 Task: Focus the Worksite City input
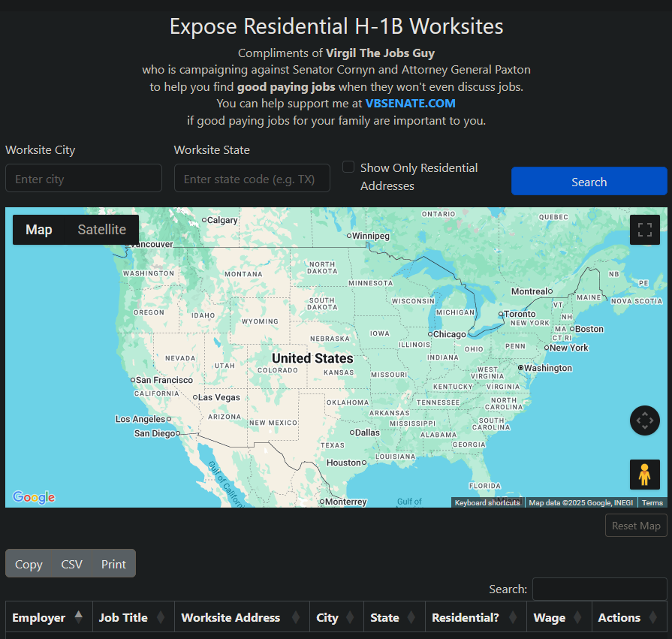click(83, 178)
